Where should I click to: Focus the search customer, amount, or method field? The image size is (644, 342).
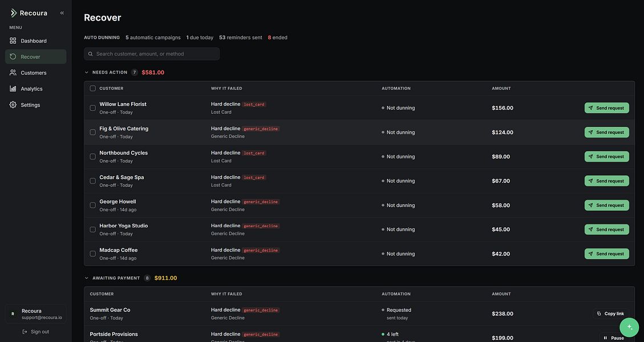coord(152,54)
